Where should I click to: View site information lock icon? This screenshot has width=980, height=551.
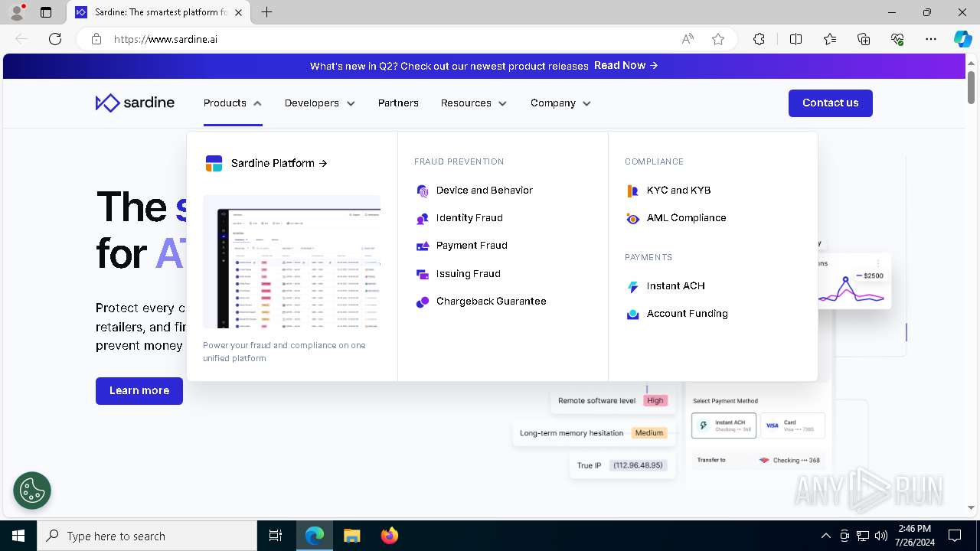point(96,39)
